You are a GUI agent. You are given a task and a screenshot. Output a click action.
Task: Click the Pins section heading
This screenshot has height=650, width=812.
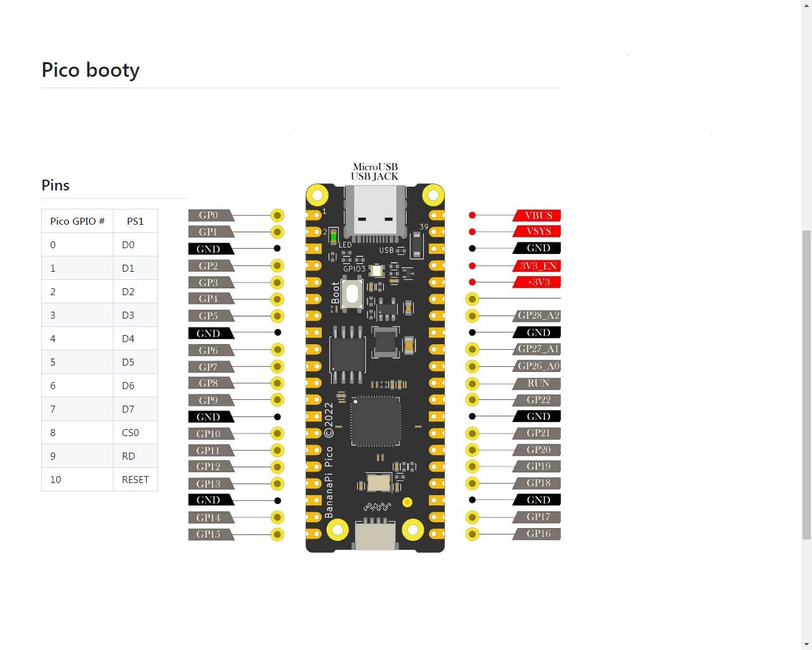click(x=55, y=185)
